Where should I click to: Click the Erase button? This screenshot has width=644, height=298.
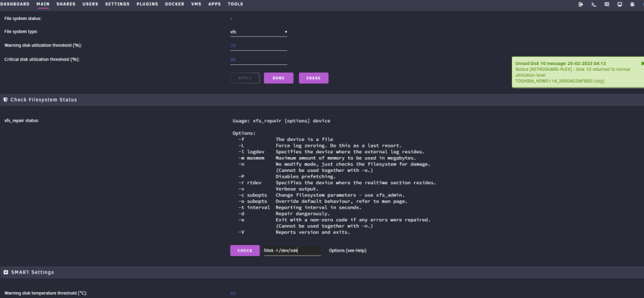tap(314, 78)
